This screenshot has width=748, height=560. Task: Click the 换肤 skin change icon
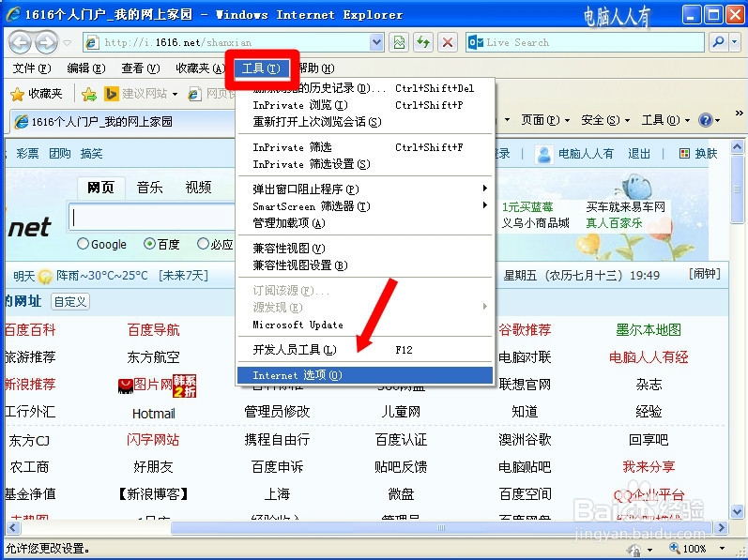[684, 154]
